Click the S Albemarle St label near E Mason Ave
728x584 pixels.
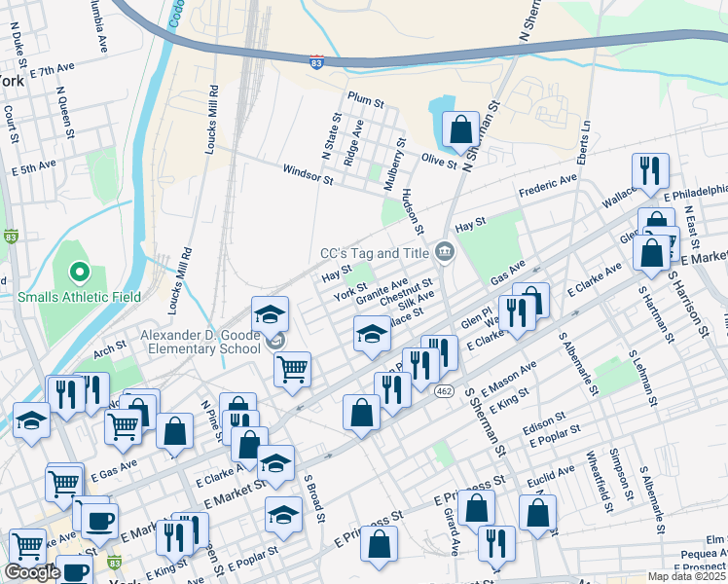(x=578, y=364)
